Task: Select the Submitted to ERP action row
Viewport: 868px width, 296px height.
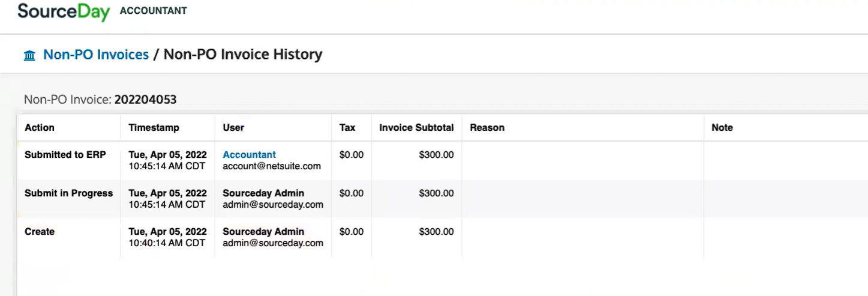Action: 442,160
